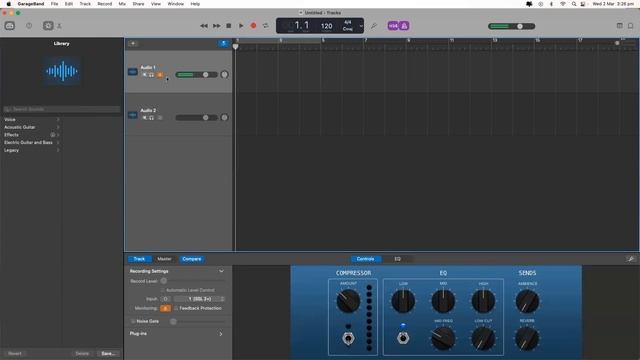The image size is (640, 360).
Task: Open the LCD display mode dropdown arrow
Action: pyautogui.click(x=361, y=26)
